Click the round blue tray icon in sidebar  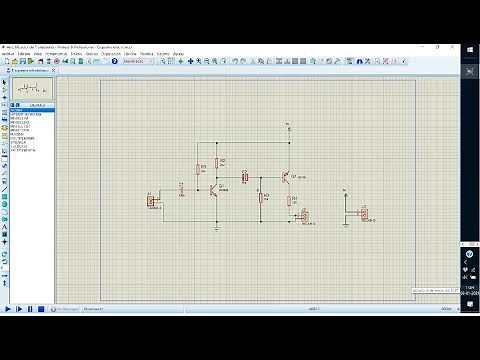[469, 254]
